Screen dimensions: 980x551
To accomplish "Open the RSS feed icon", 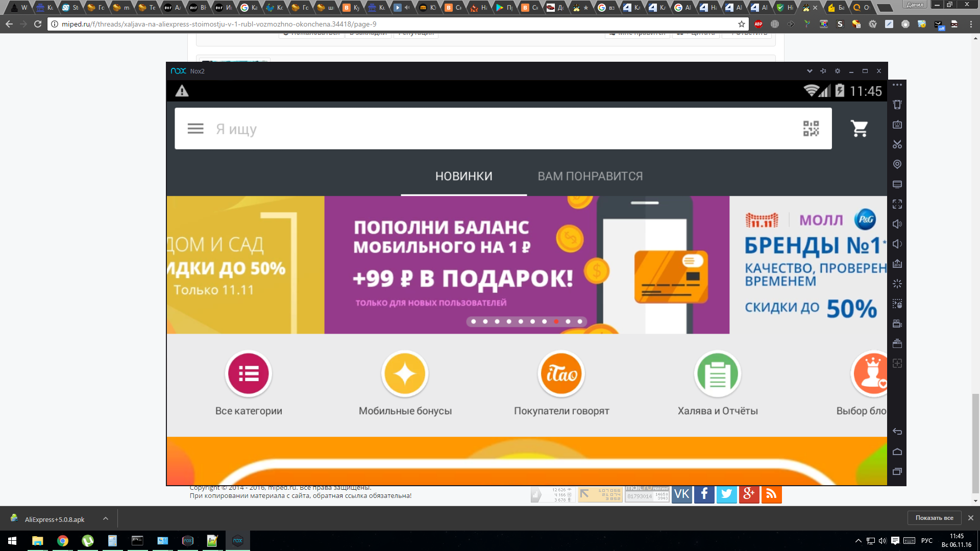I will 772,494.
